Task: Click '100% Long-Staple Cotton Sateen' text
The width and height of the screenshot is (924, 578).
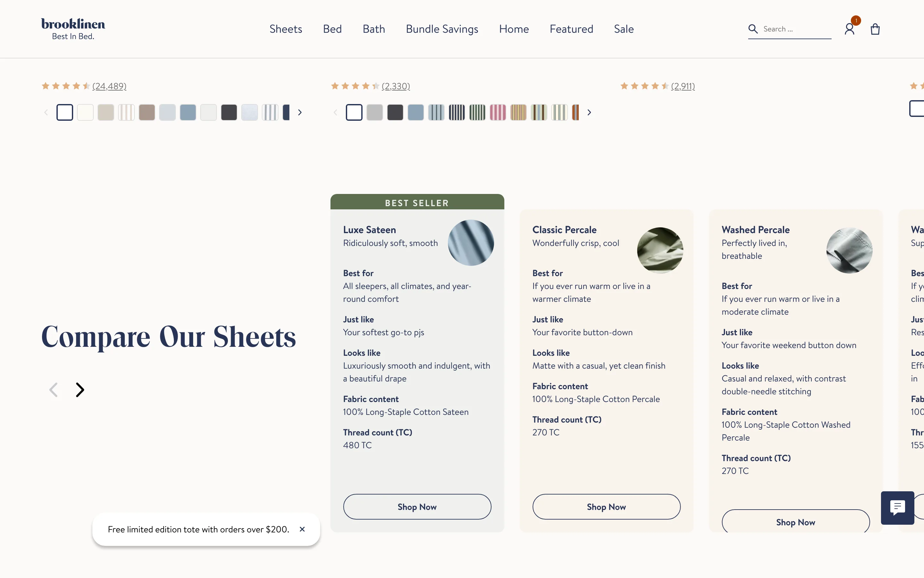Action: click(x=406, y=412)
